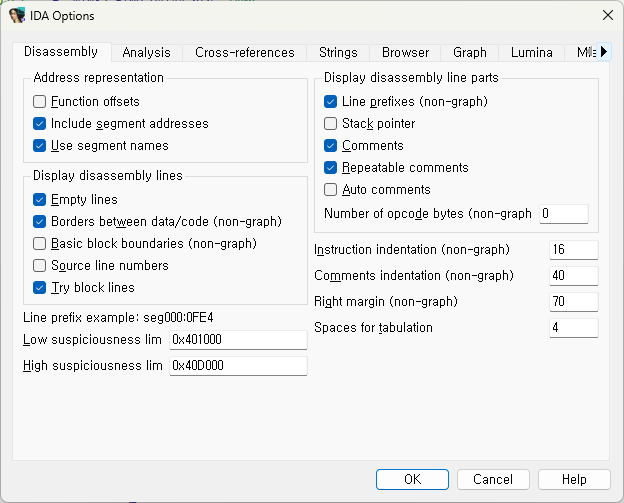Click the Comments indentation field
The height and width of the screenshot is (503, 624).
point(574,275)
